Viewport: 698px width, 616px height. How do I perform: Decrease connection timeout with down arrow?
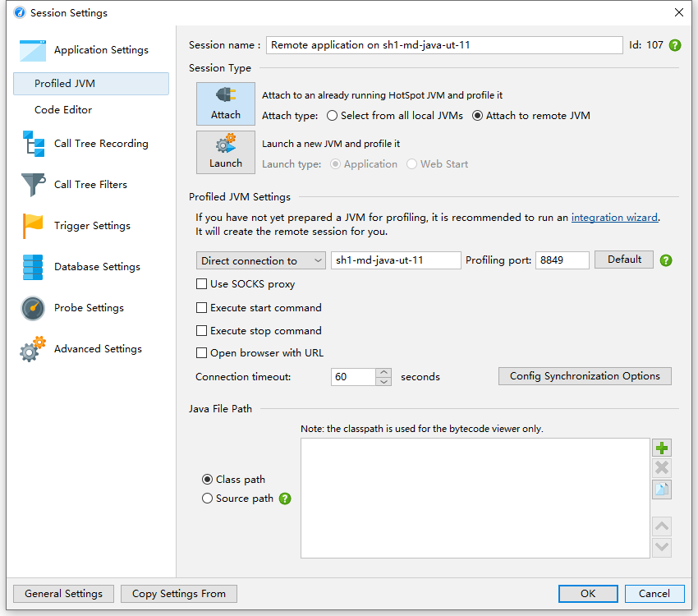[383, 381]
